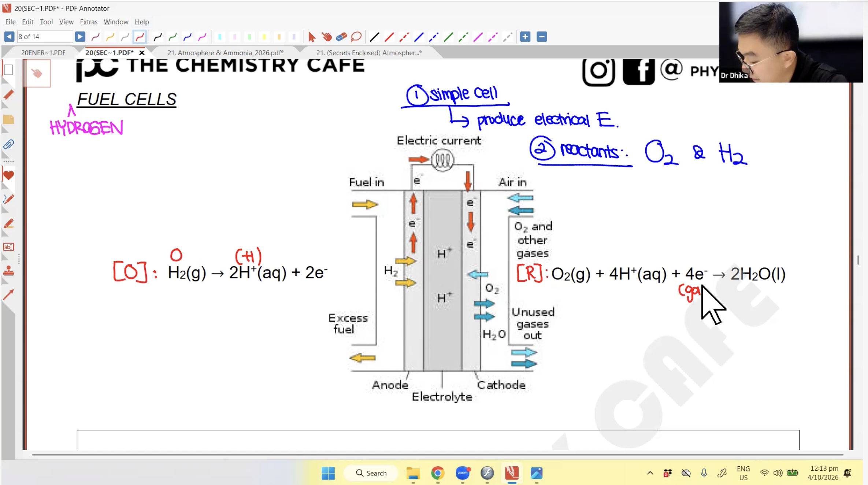This screenshot has height=485, width=868.
Task: Select the active red freehand pen preset
Action: pos(140,37)
